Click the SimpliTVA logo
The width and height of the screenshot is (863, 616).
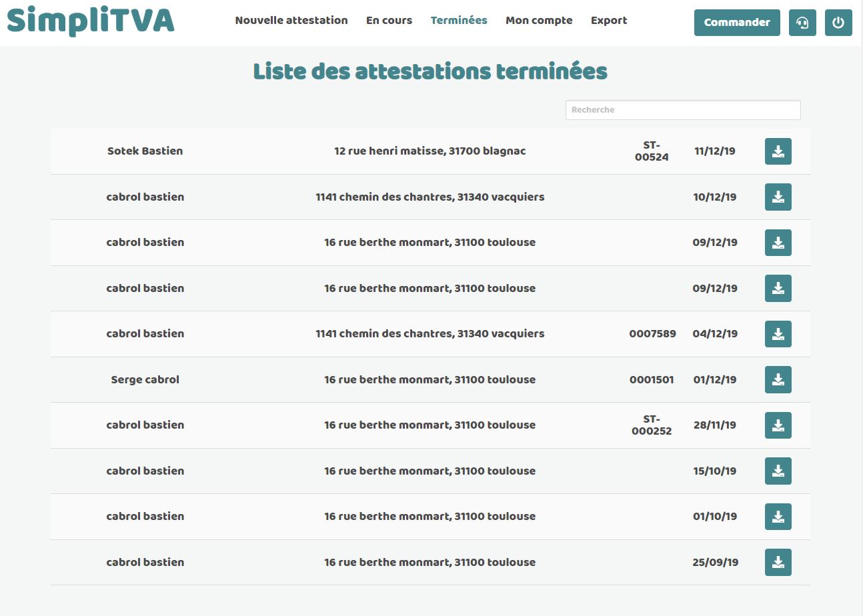[x=91, y=21]
